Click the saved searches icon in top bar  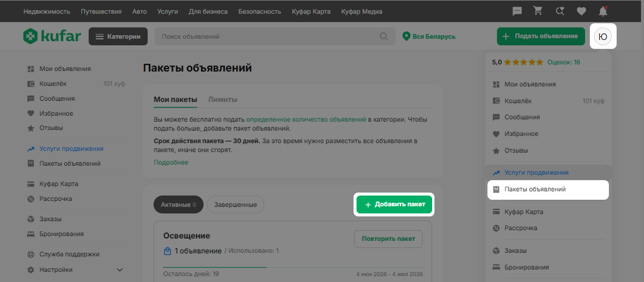(559, 11)
